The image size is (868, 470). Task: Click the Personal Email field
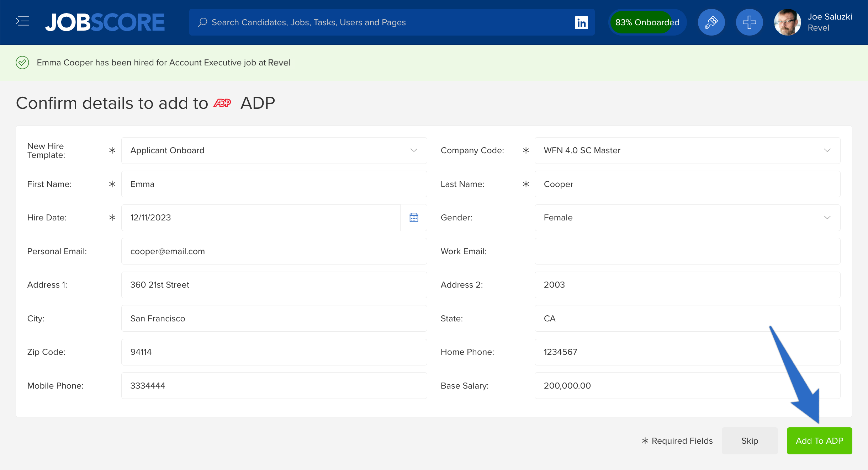274,251
